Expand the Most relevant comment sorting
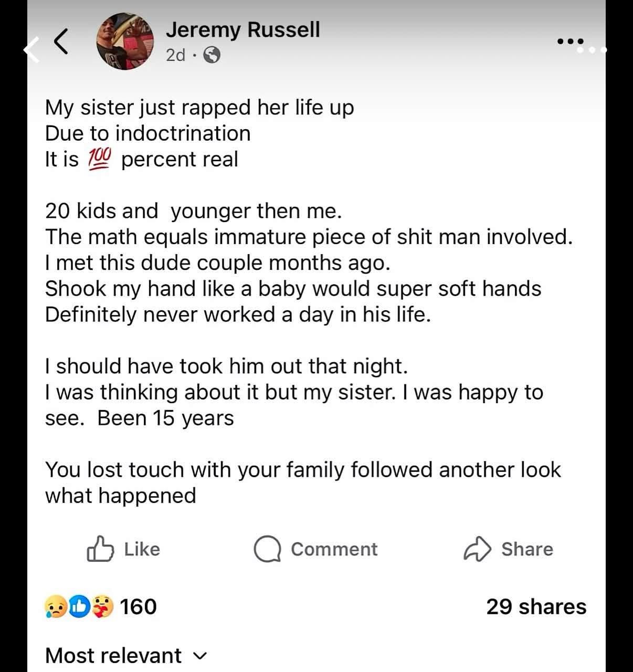Viewport: 633px width, 672px height. point(126,655)
